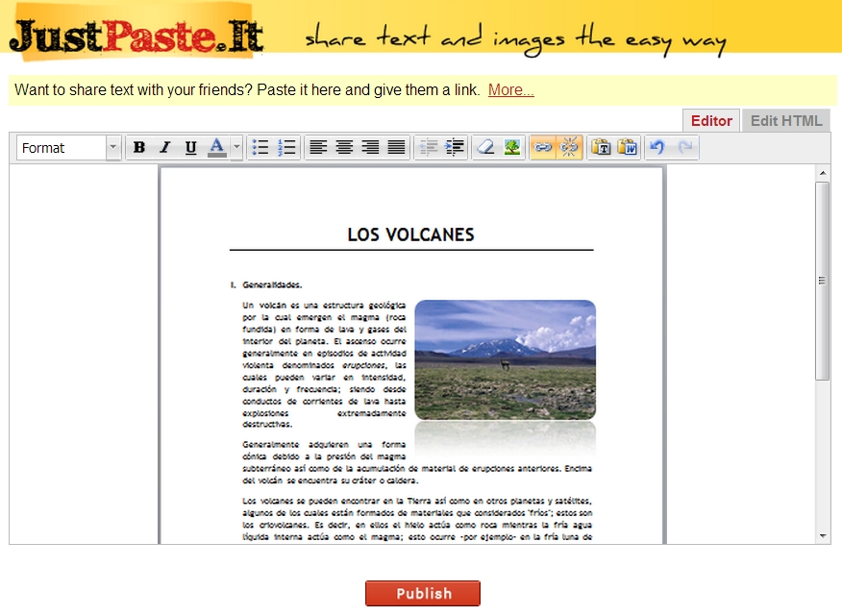
Task: Open the Format dropdown
Action: pos(68,148)
